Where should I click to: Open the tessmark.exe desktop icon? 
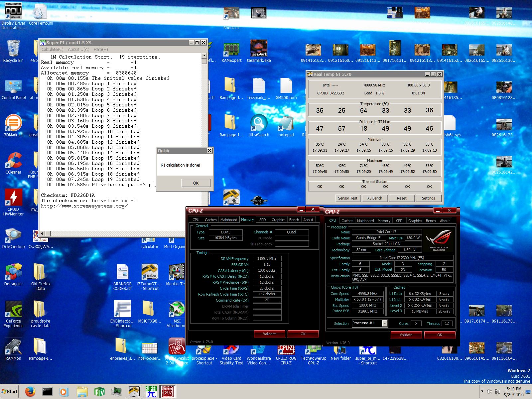tap(259, 51)
